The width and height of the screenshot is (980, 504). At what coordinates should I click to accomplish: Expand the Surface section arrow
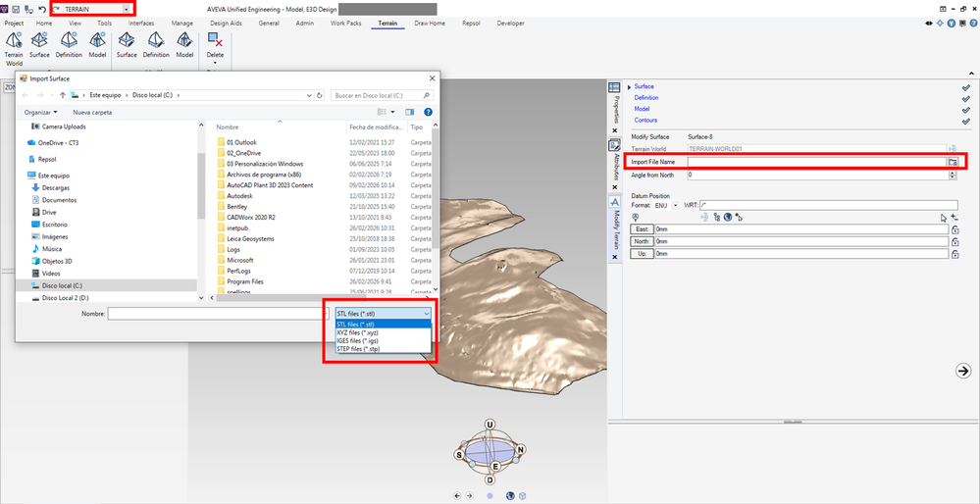630,87
